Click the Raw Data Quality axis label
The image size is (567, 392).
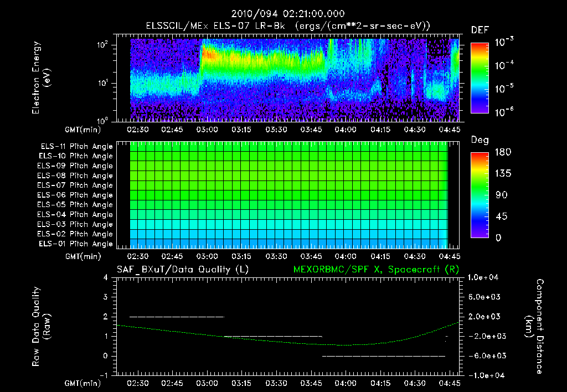point(41,327)
